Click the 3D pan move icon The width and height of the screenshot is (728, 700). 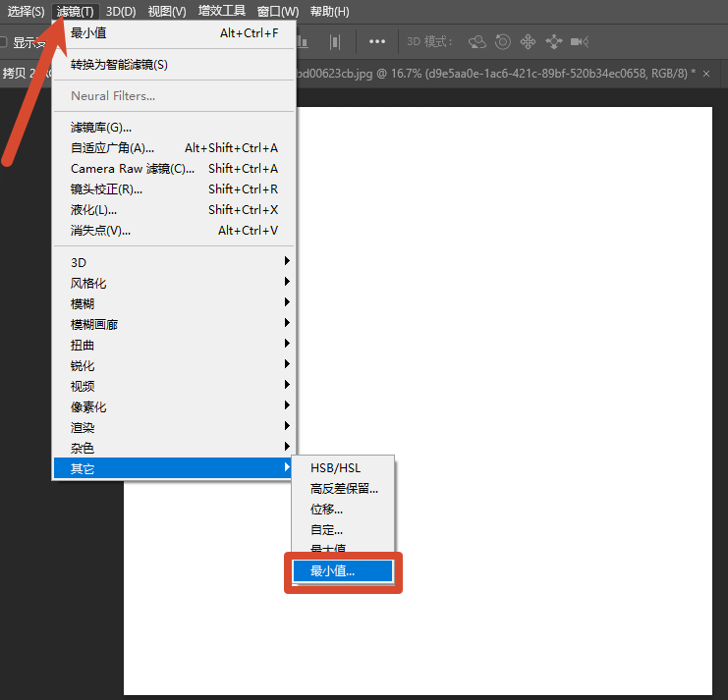(x=528, y=42)
